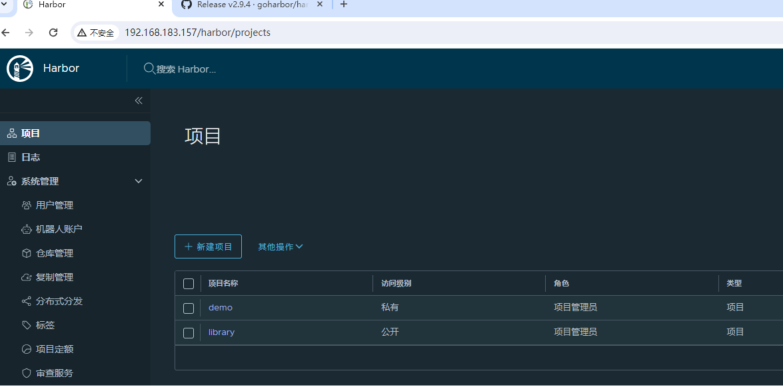Click the Harbor lighthouse logo

point(20,68)
